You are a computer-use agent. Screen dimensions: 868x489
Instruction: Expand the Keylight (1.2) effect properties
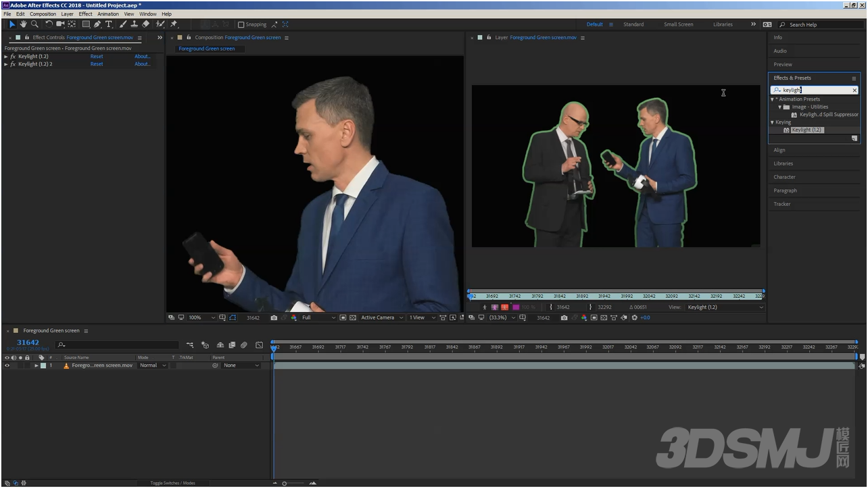tap(6, 57)
